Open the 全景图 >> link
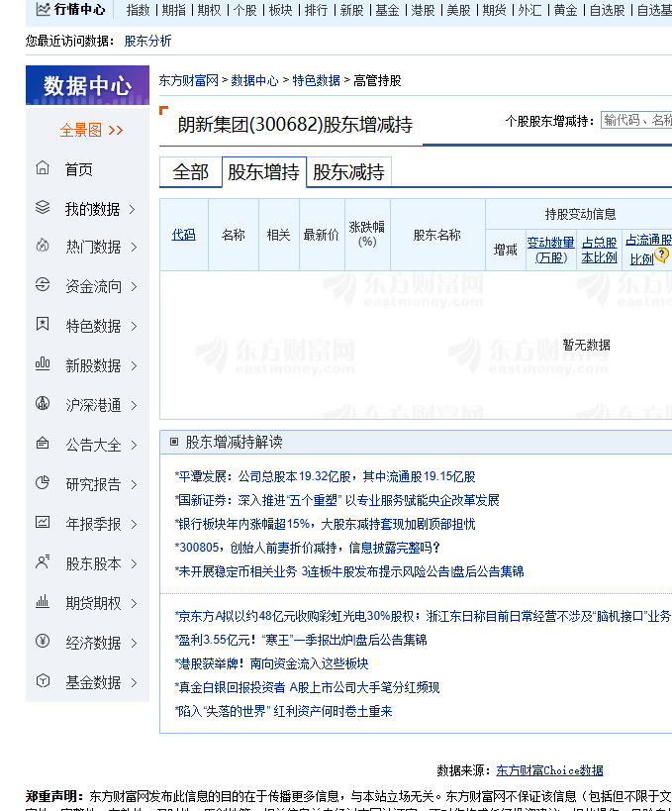Image resolution: width=672 pixels, height=811 pixels. point(91,130)
